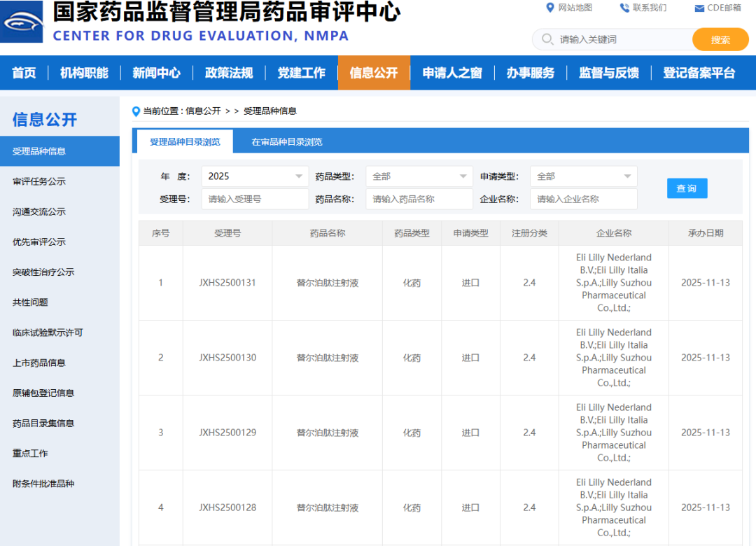Click acceptance number JXHS2500131

coord(227,283)
